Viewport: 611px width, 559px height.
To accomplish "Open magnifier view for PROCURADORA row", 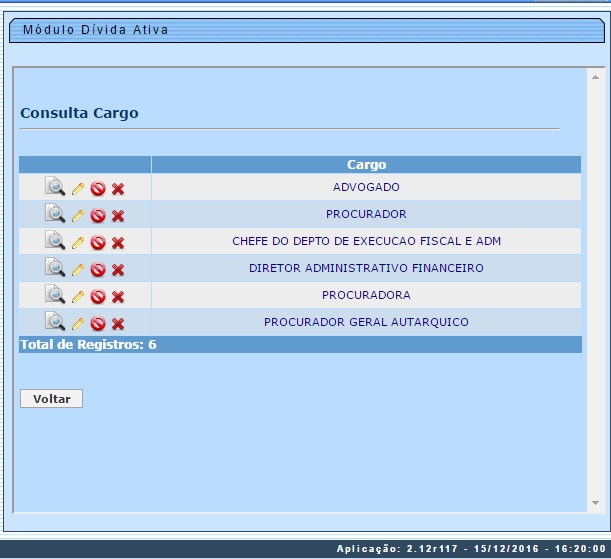I will point(55,295).
